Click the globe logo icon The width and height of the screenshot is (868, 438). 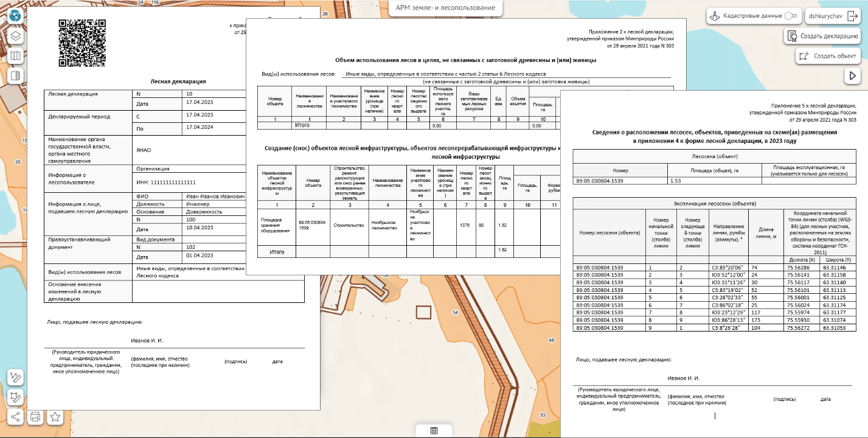click(15, 15)
